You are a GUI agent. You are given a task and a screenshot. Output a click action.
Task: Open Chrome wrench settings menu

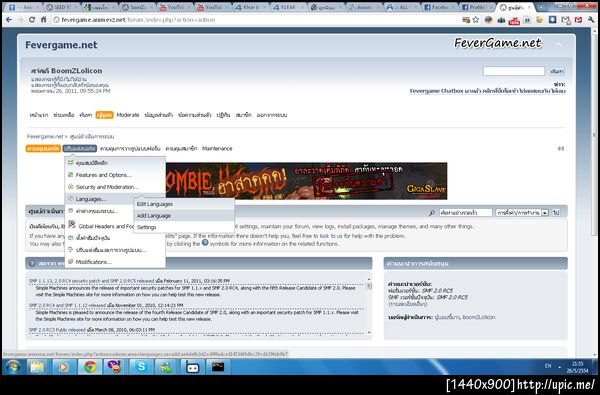tap(591, 20)
